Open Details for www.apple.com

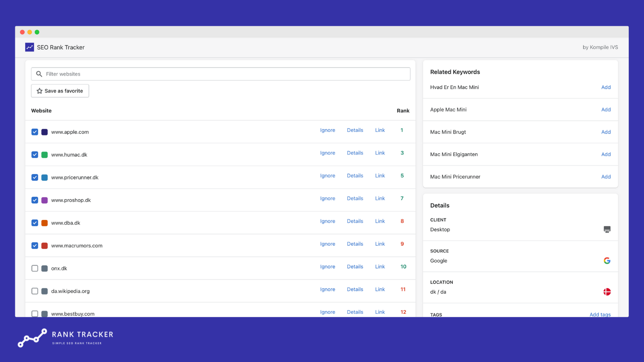[355, 130]
